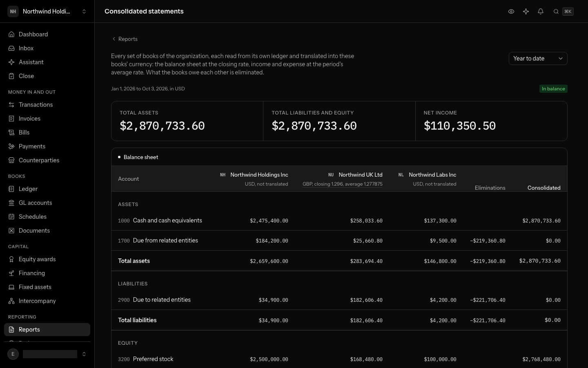Click the Inbox tray icon in sidebar
Viewport: 588px width, 368px height.
click(11, 48)
